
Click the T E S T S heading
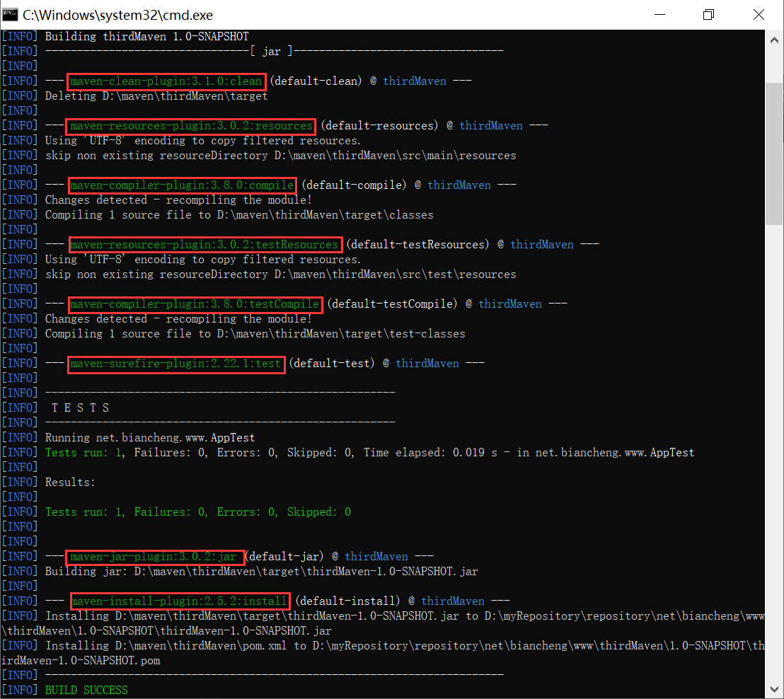[80, 408]
